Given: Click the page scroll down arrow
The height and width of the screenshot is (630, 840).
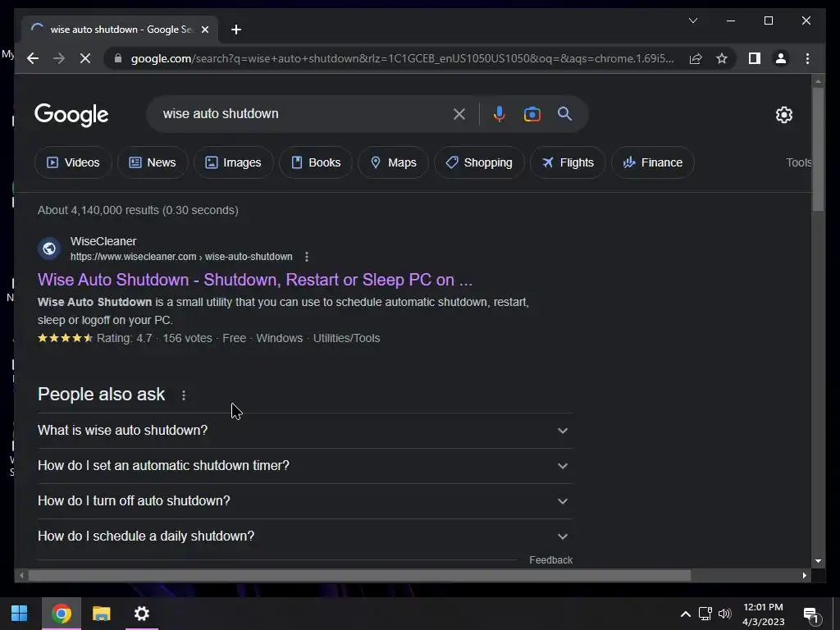Looking at the screenshot, I should pyautogui.click(x=818, y=561).
